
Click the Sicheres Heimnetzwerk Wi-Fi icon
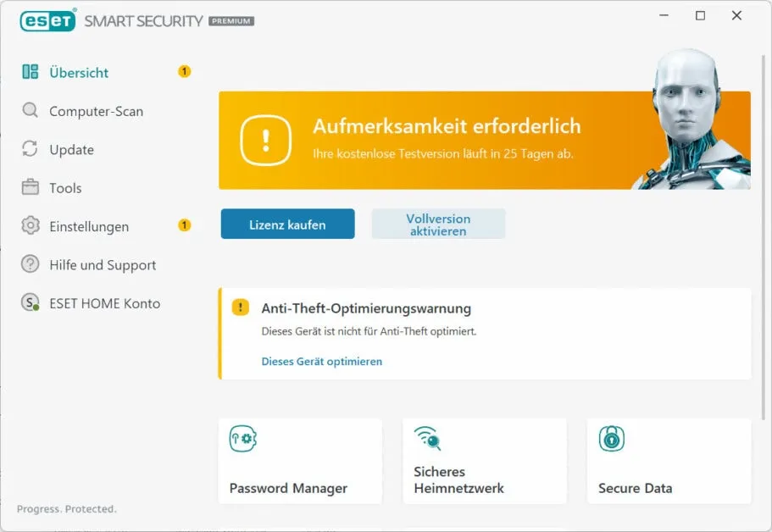(426, 438)
